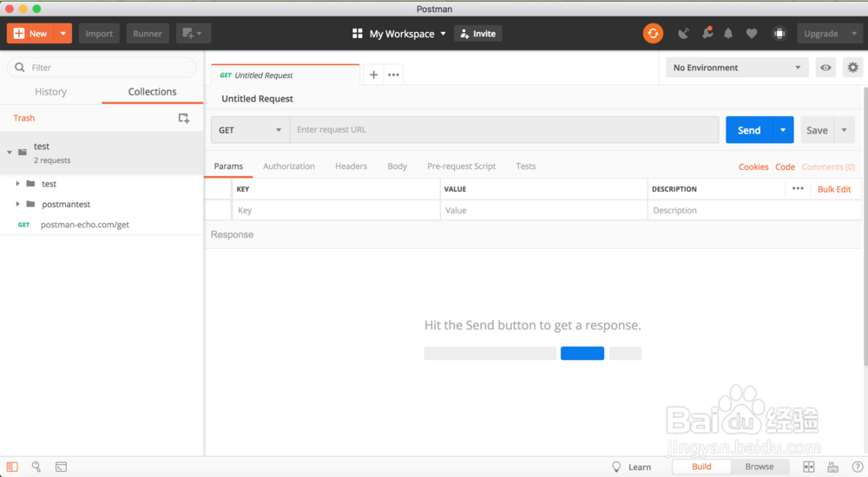Screen dimensions: 868x477
Task: Click the postmantest folder icon
Action: pyautogui.click(x=30, y=204)
